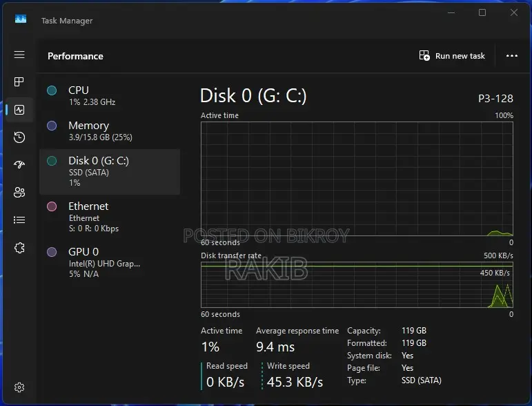
Task: Select the Memory performance entry
Action: 110,131
